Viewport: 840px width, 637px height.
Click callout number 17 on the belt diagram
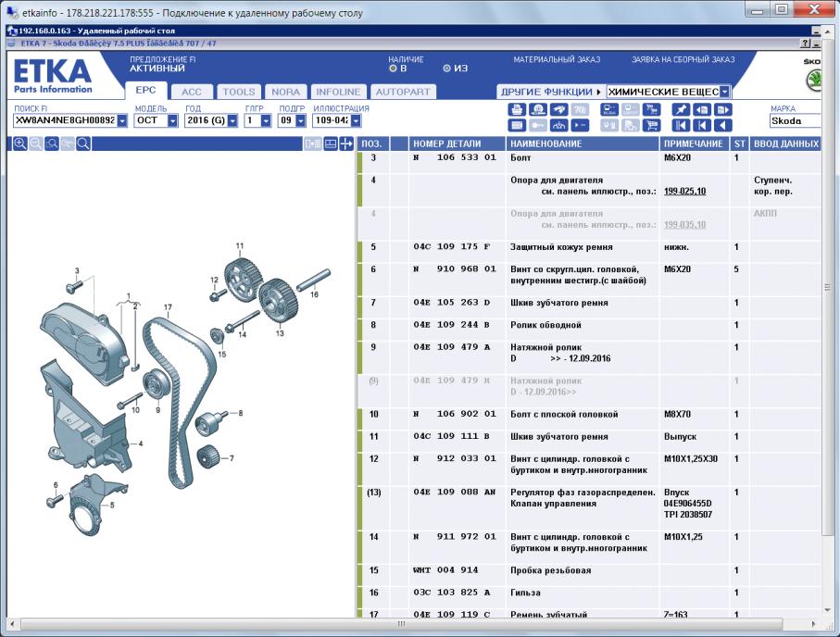pos(168,307)
